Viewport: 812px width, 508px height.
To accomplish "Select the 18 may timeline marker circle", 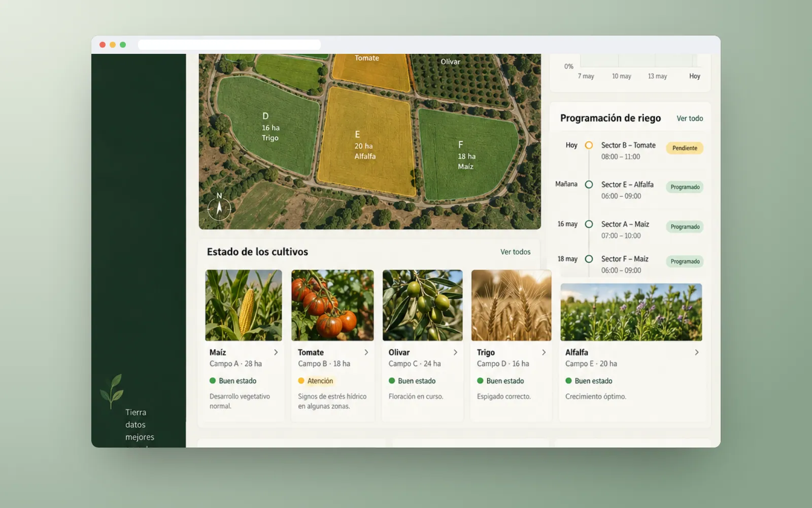I will tap(589, 259).
